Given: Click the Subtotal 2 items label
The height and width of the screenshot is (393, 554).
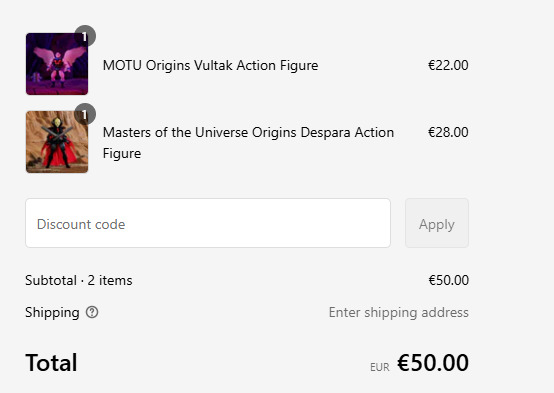Looking at the screenshot, I should pyautogui.click(x=78, y=281).
